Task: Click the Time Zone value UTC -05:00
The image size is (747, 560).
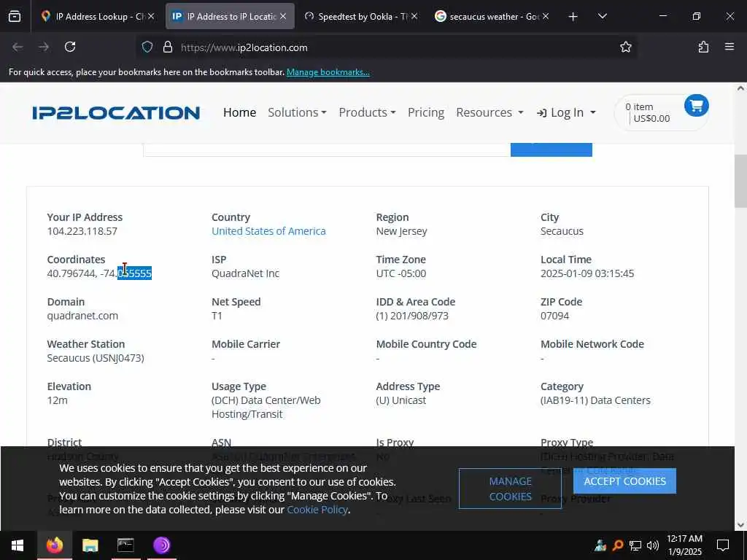Action: click(x=400, y=274)
